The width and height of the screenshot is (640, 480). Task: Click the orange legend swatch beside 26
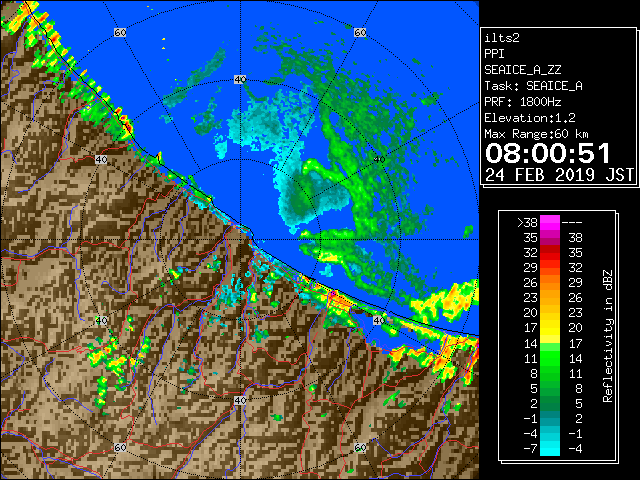pos(550,283)
